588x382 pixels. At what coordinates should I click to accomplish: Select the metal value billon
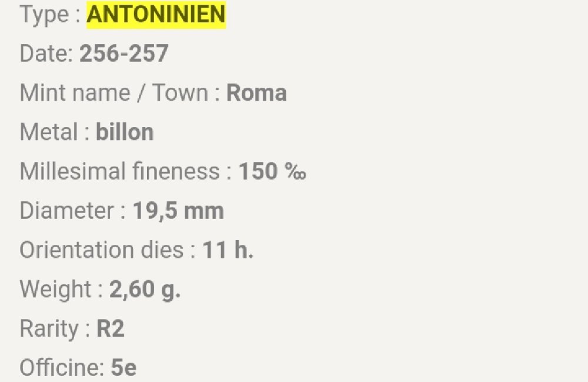pos(125,132)
